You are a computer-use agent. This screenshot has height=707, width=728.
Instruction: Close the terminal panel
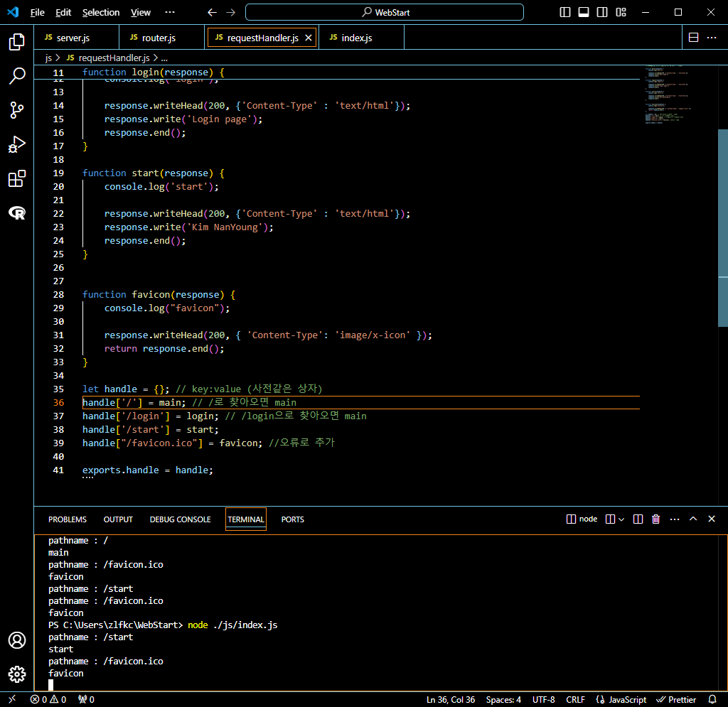[711, 519]
